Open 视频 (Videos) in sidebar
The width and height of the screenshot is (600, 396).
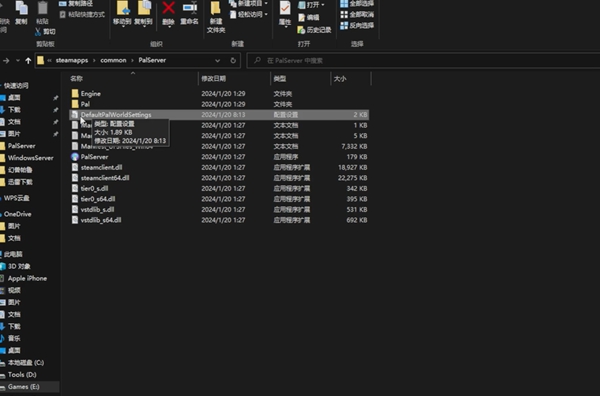[x=14, y=290]
